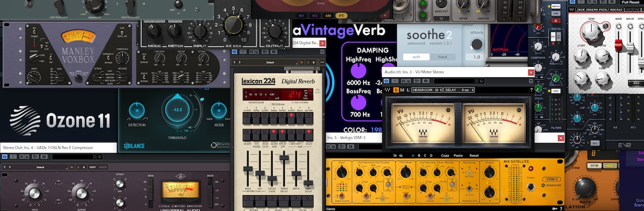
Task: Select AM tab on top plugin
Action: pos(328,15)
